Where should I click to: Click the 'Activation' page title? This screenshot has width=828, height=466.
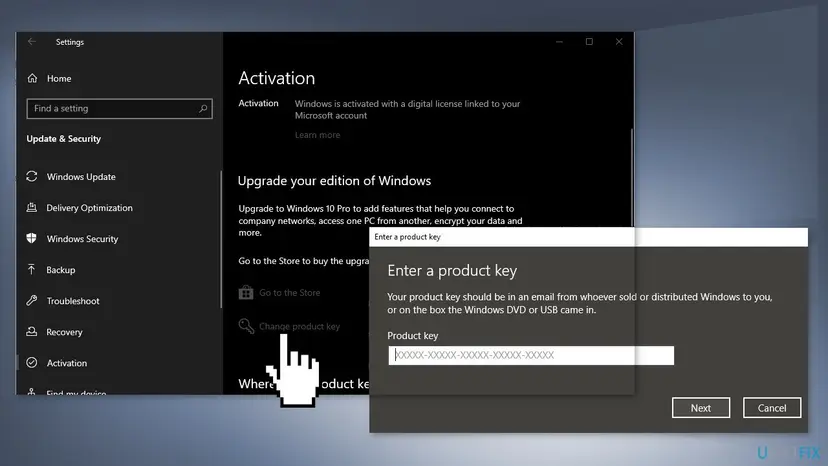(277, 78)
